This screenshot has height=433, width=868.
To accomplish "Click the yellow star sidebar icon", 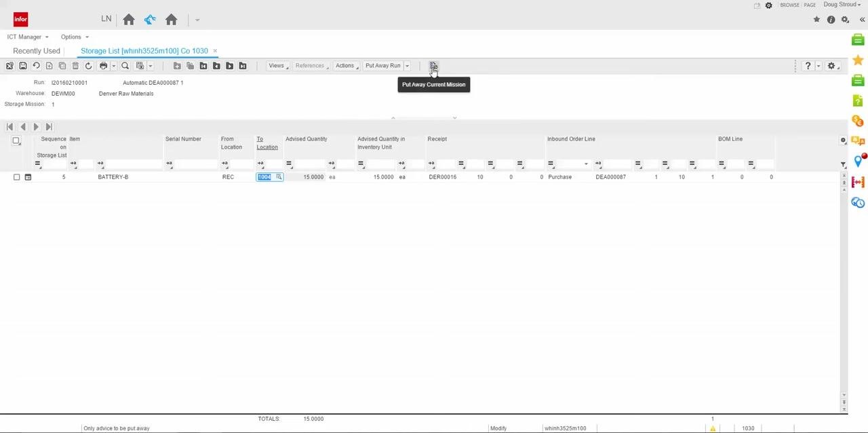I will [858, 60].
